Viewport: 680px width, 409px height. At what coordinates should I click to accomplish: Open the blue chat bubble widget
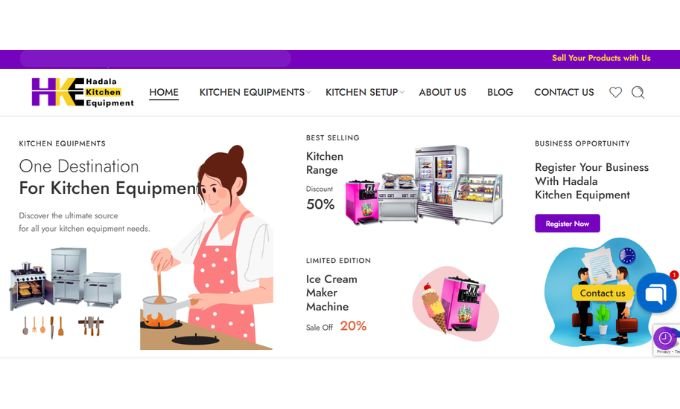click(x=657, y=293)
